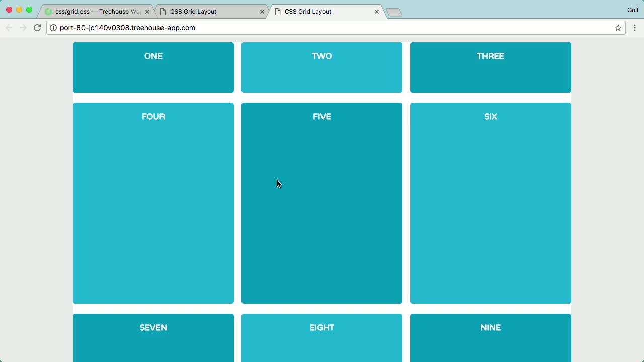View site information icon in address bar
The width and height of the screenshot is (644, 362).
pyautogui.click(x=53, y=28)
